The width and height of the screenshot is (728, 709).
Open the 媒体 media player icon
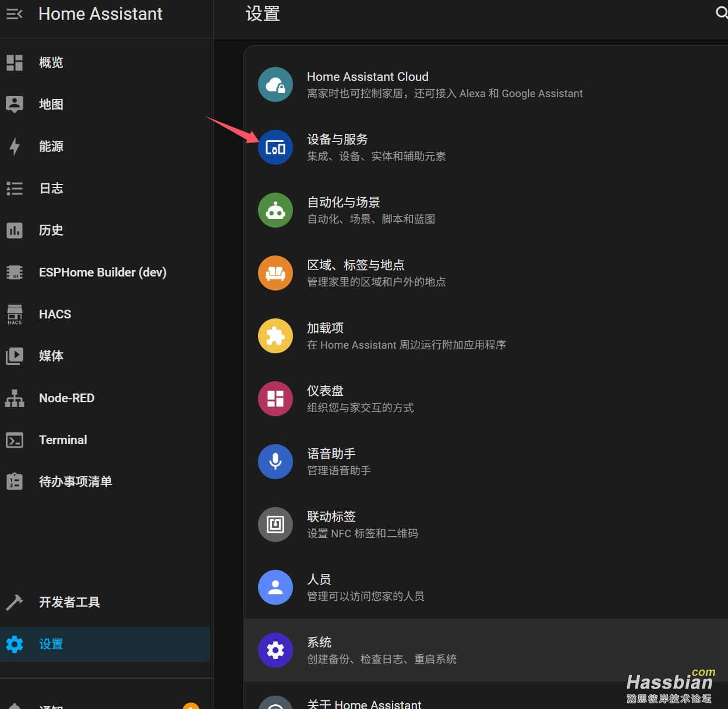[15, 356]
